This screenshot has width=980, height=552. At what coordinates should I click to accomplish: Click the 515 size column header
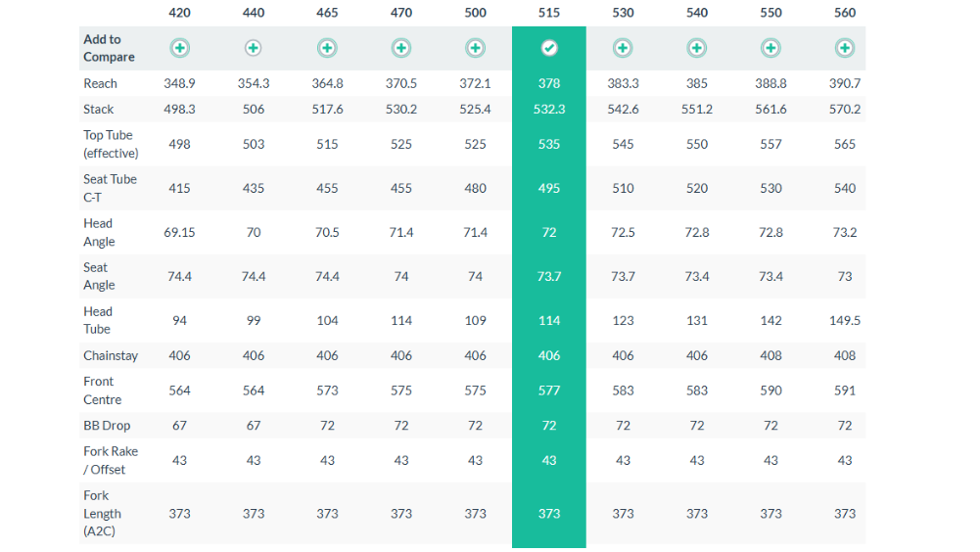pos(549,13)
